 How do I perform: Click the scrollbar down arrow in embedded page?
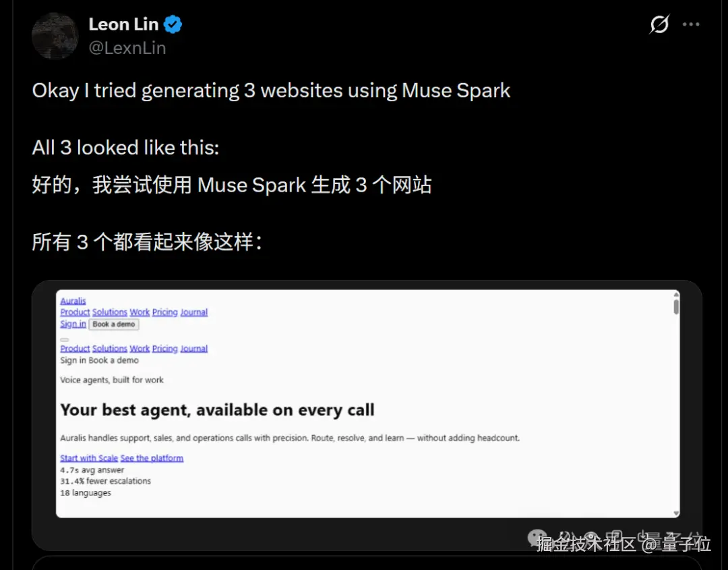coord(676,513)
